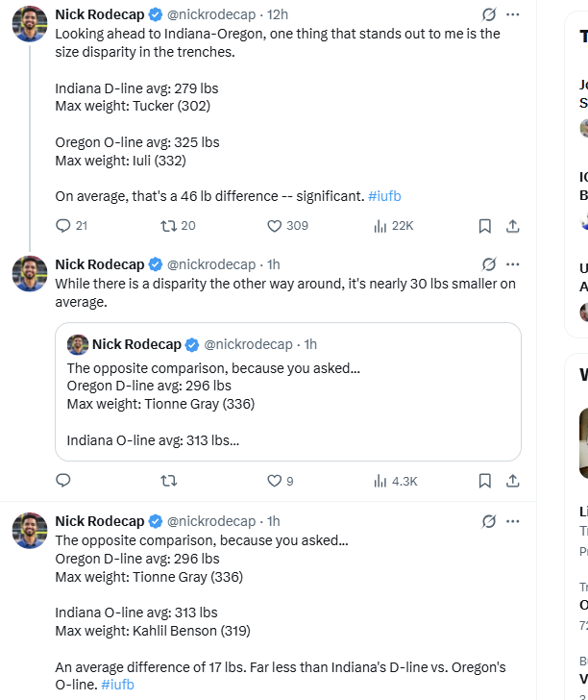Share the tweet with 4.3K views
Viewport: 588px width, 700px height.
coord(513,481)
